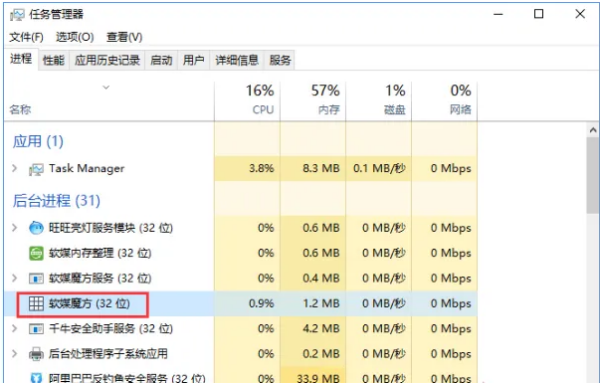Click the 4.2 MB memory value
The width and height of the screenshot is (600, 383).
(x=321, y=329)
